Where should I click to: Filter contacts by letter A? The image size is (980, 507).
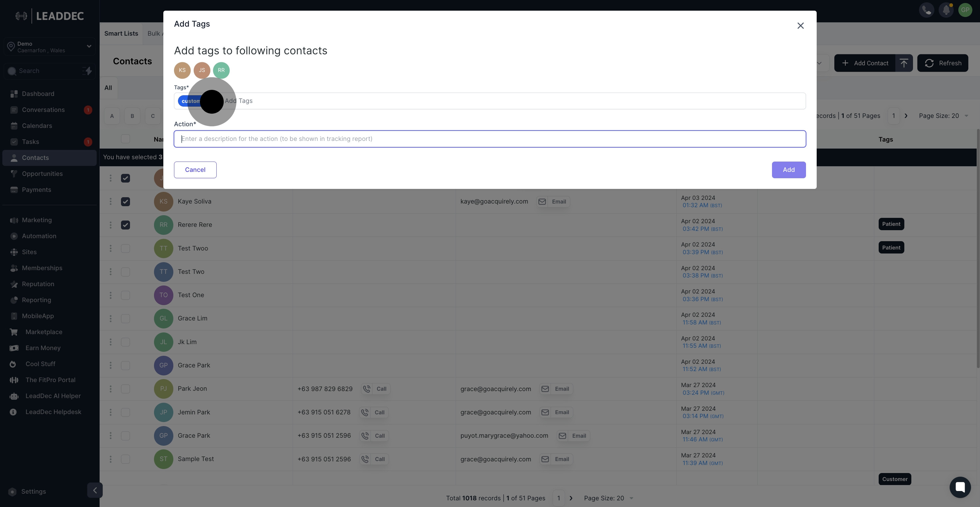[112, 116]
